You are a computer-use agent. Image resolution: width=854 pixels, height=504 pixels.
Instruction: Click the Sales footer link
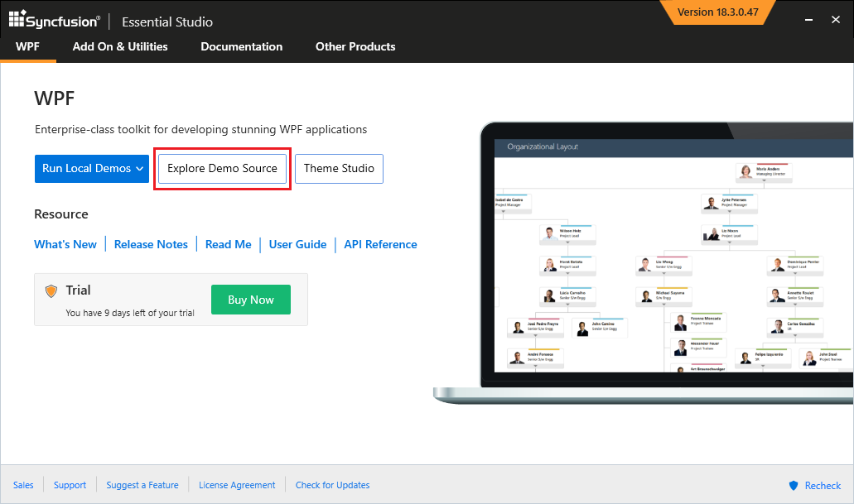tap(23, 485)
